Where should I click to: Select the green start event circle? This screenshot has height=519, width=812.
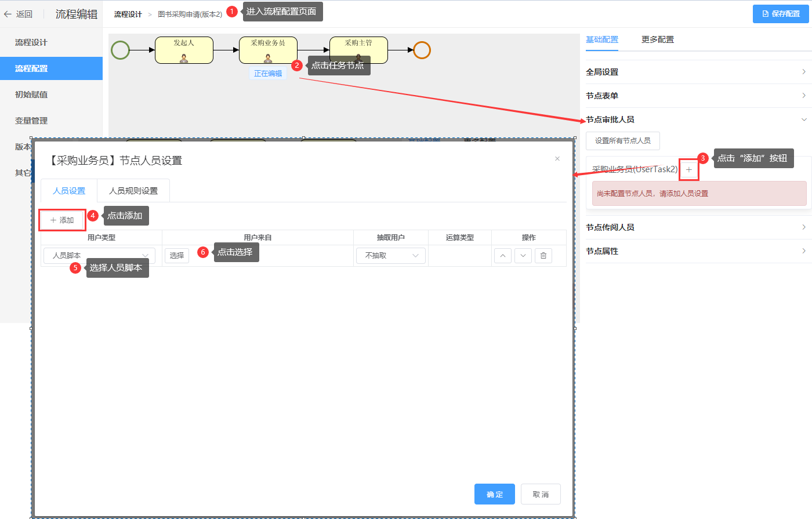pyautogui.click(x=120, y=50)
